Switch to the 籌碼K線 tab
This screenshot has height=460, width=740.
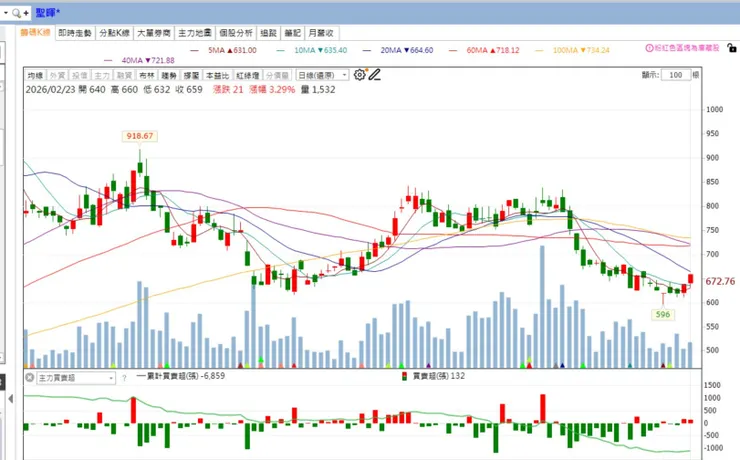pos(35,33)
